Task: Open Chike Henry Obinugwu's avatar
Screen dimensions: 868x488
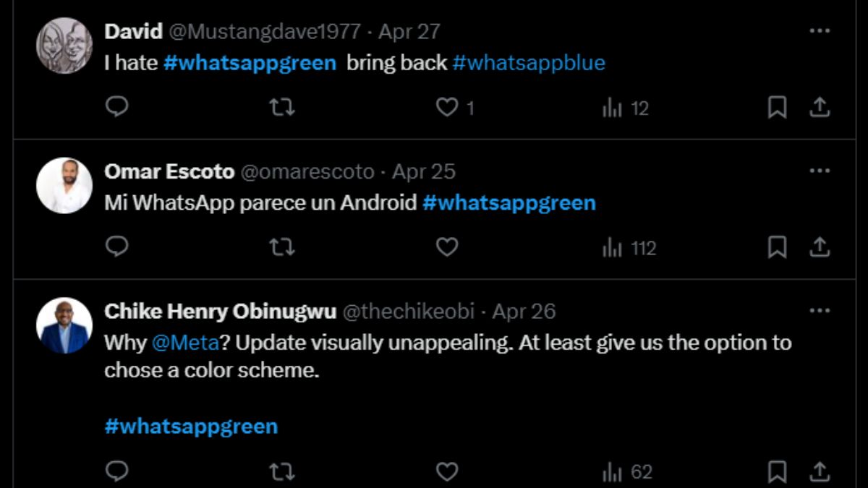Action: (x=64, y=325)
